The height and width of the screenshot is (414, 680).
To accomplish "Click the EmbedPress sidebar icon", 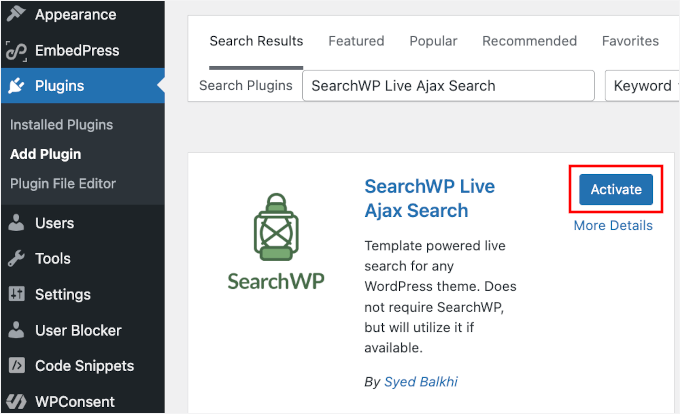I will tap(16, 51).
